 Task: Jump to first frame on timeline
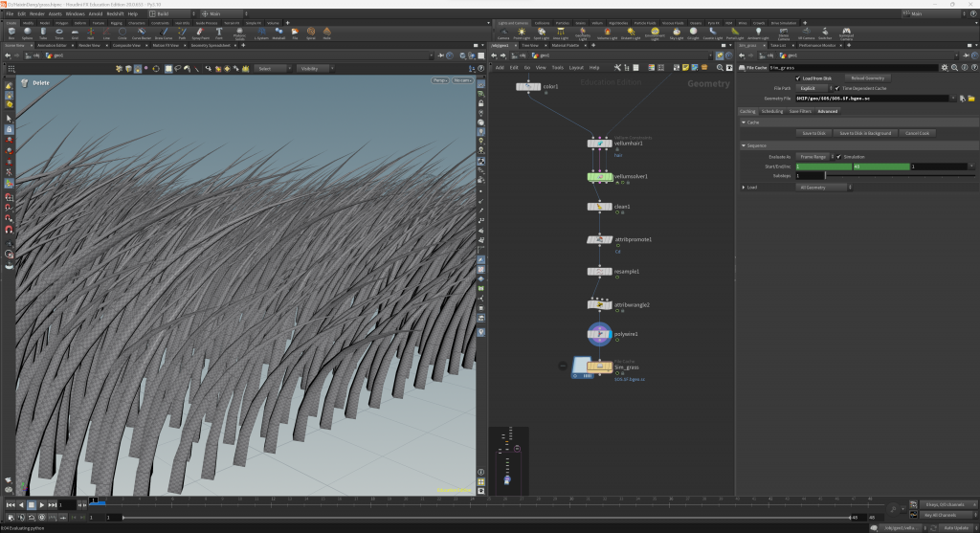pyautogui.click(x=11, y=505)
